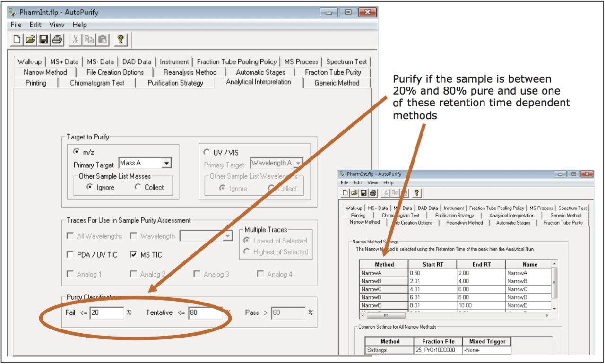Choose Ignore under m/z Other Sample List Masses

tap(90, 187)
